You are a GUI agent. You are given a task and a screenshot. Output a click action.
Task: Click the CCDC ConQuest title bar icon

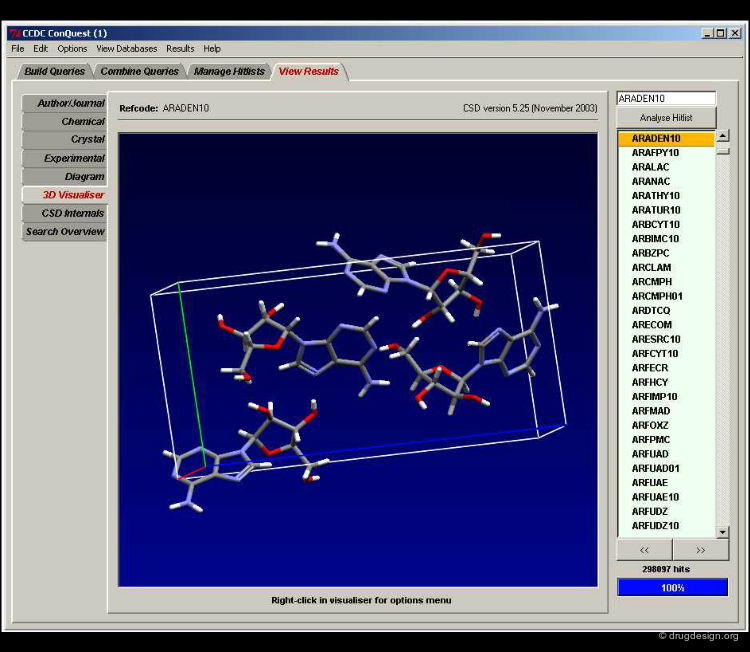(x=15, y=33)
